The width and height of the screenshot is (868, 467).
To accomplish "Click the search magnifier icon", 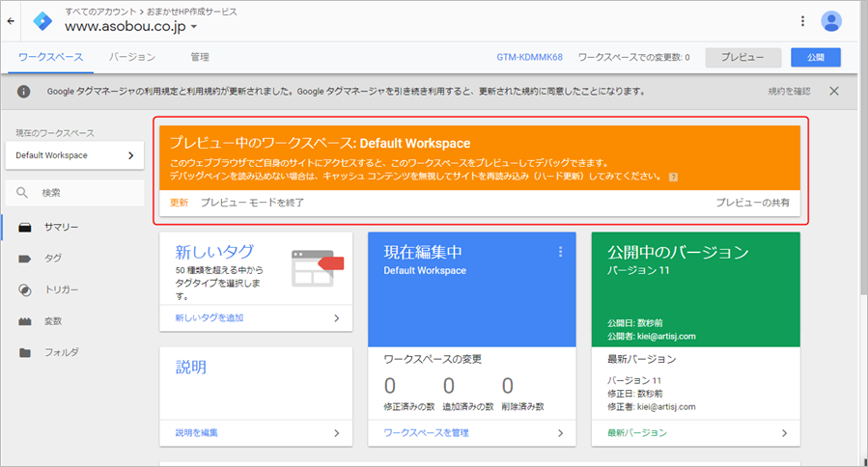I will point(21,193).
